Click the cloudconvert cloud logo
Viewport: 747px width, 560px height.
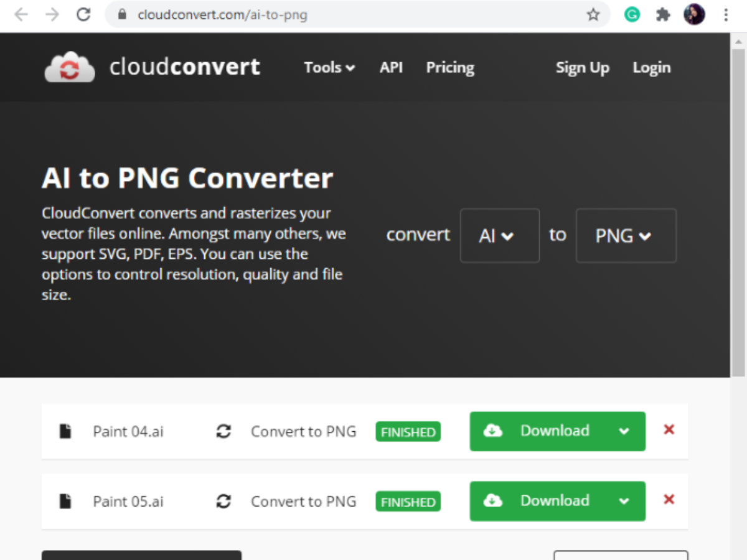click(70, 67)
